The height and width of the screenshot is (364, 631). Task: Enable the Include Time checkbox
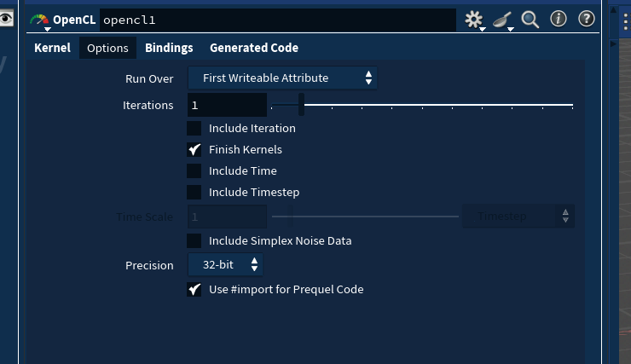[x=194, y=171]
